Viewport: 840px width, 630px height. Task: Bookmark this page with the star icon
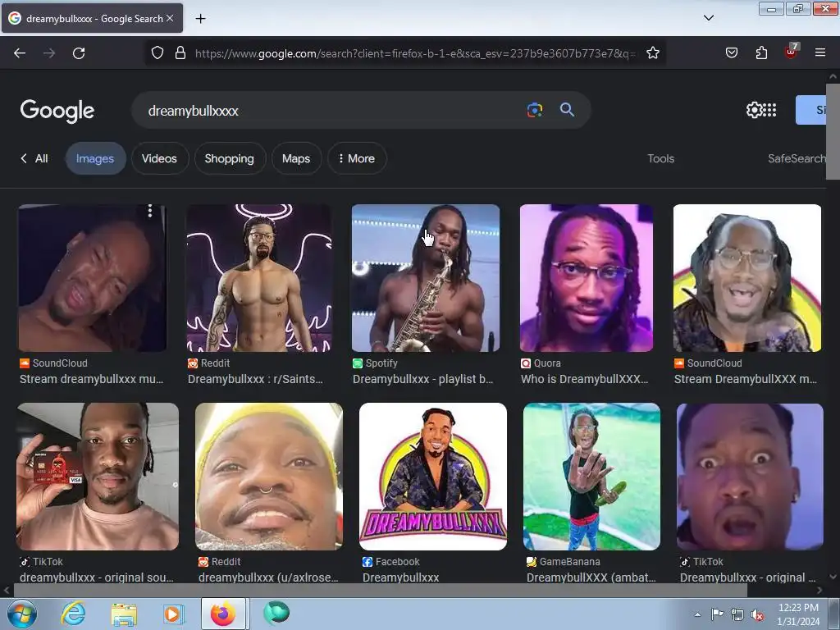click(652, 52)
